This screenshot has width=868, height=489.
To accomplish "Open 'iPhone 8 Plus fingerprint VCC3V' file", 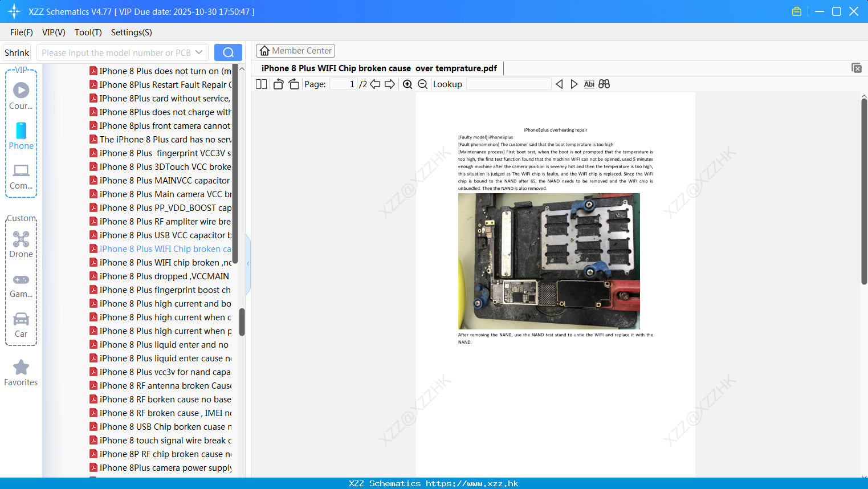I will pyautogui.click(x=161, y=153).
